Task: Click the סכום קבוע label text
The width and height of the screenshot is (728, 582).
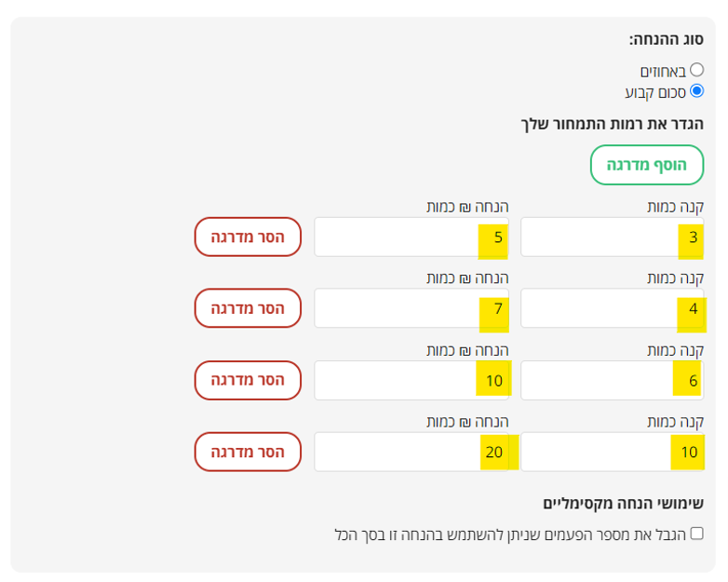Action: tap(655, 92)
